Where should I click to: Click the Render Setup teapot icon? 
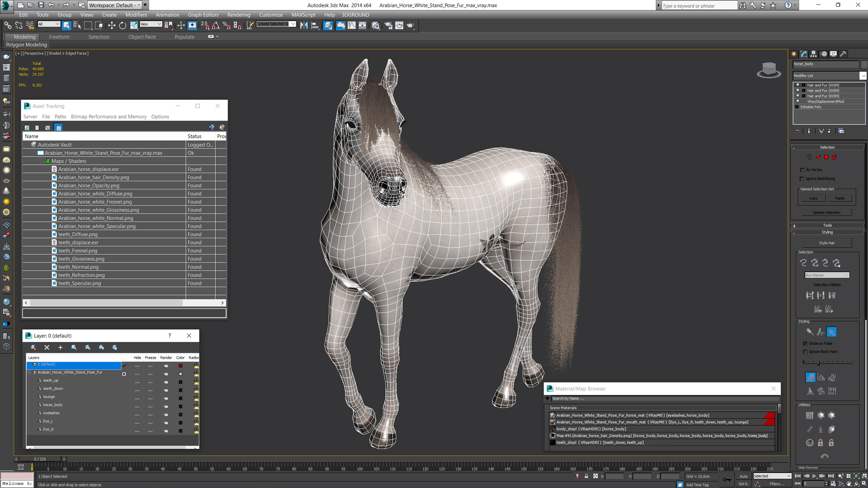pyautogui.click(x=388, y=25)
